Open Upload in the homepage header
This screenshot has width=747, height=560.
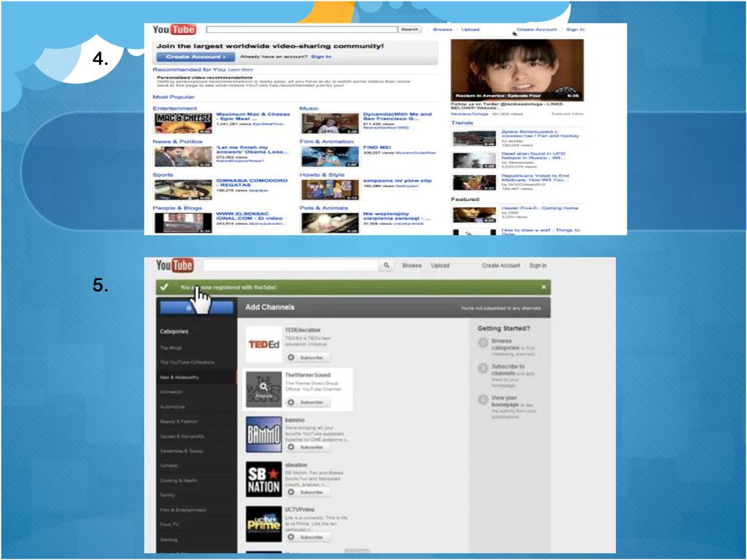coord(471,29)
